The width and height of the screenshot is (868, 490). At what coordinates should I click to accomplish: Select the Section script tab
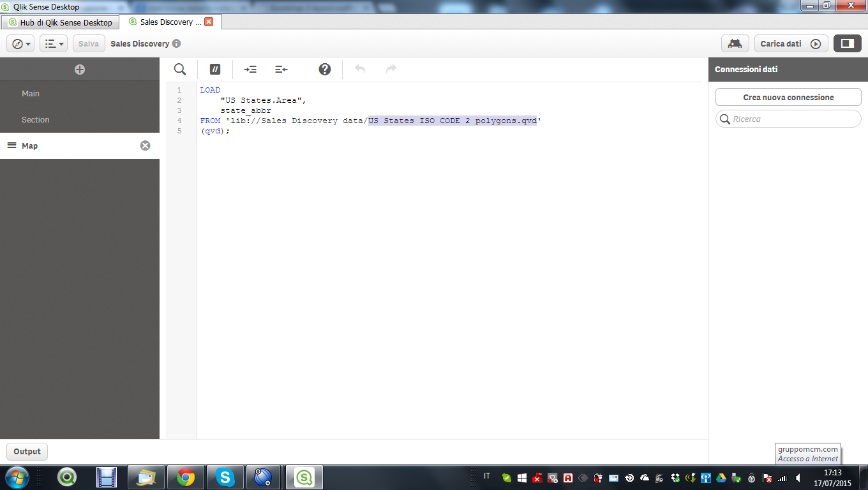[x=80, y=119]
